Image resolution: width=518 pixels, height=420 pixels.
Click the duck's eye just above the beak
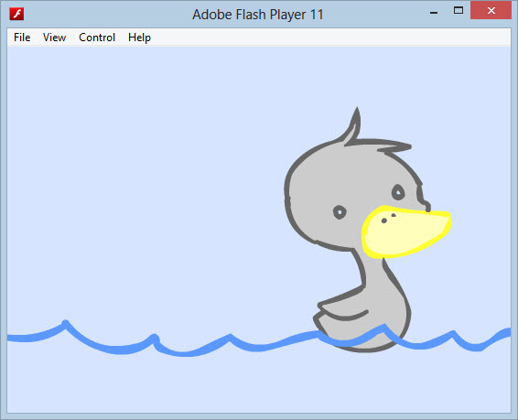pos(398,192)
